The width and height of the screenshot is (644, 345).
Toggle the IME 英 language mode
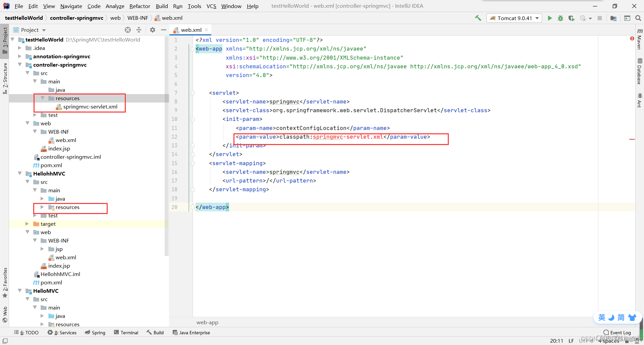click(602, 317)
